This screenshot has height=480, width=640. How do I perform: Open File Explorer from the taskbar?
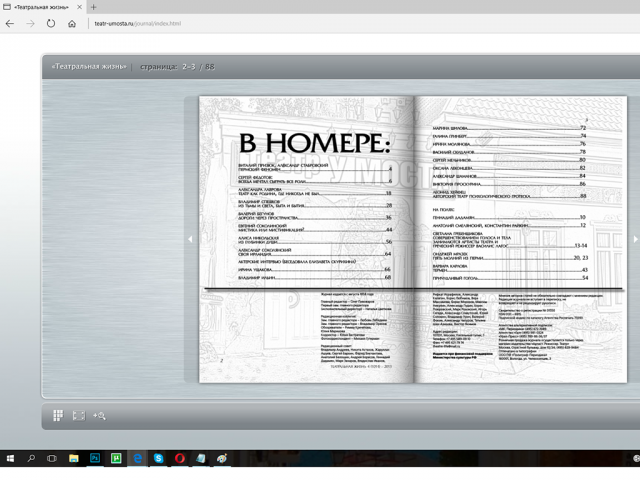[73, 458]
